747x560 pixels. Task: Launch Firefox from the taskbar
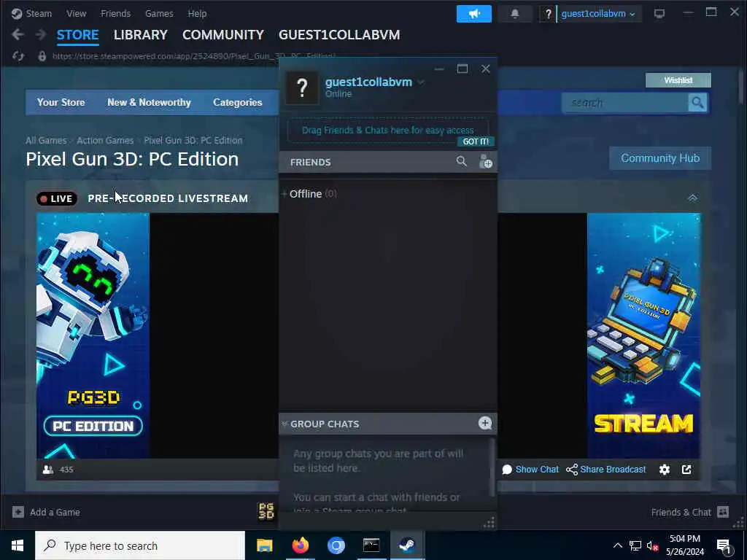300,545
